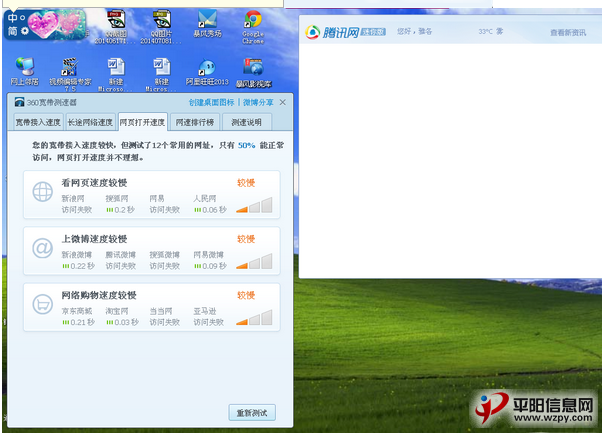Viewport: 603px width, 433px height.
Task: Click the 创建桌面图标 link
Action: pyautogui.click(x=212, y=102)
